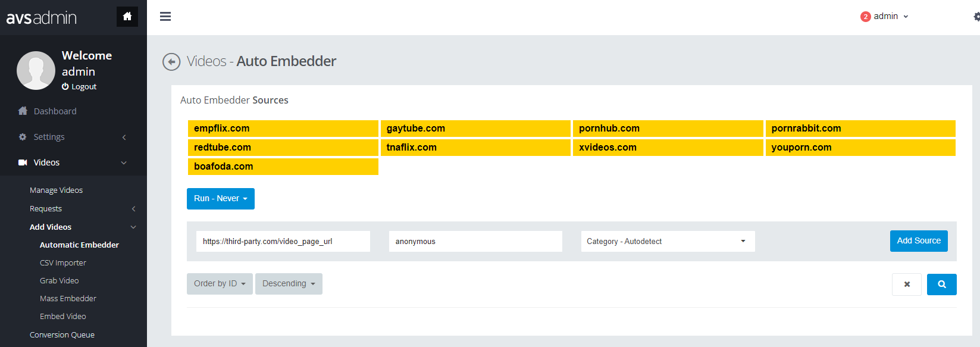Click the back arrow circle beside Videos title
This screenshot has height=347, width=980.
point(171,61)
